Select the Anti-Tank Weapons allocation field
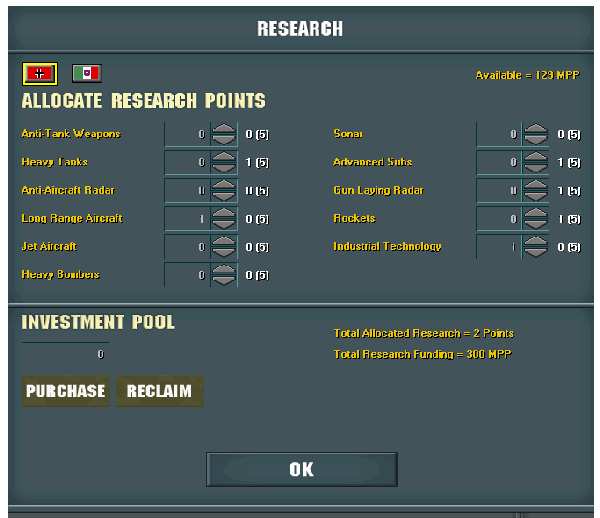600x518 pixels. pos(188,134)
